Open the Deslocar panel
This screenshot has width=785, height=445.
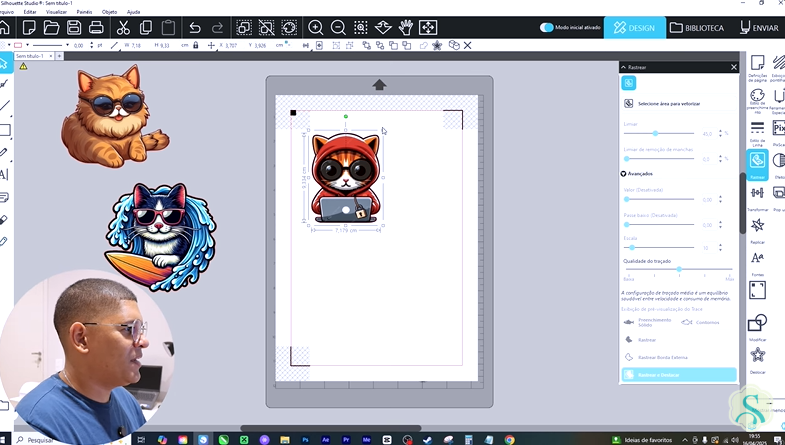click(757, 360)
